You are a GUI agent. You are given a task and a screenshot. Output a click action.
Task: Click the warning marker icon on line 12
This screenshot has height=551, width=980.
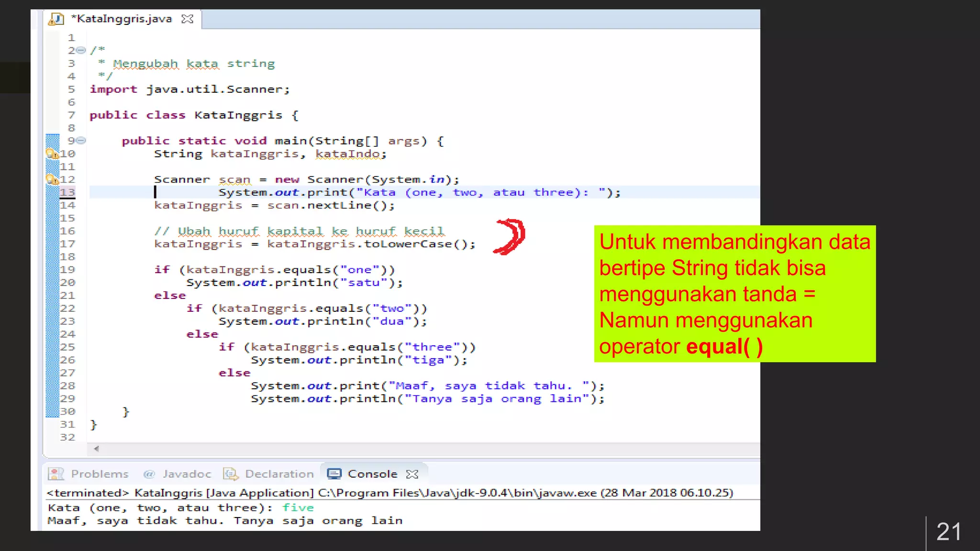[51, 179]
